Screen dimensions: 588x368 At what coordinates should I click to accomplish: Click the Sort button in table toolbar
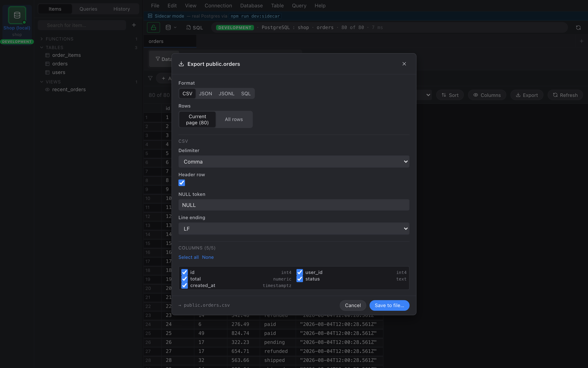[450, 95]
